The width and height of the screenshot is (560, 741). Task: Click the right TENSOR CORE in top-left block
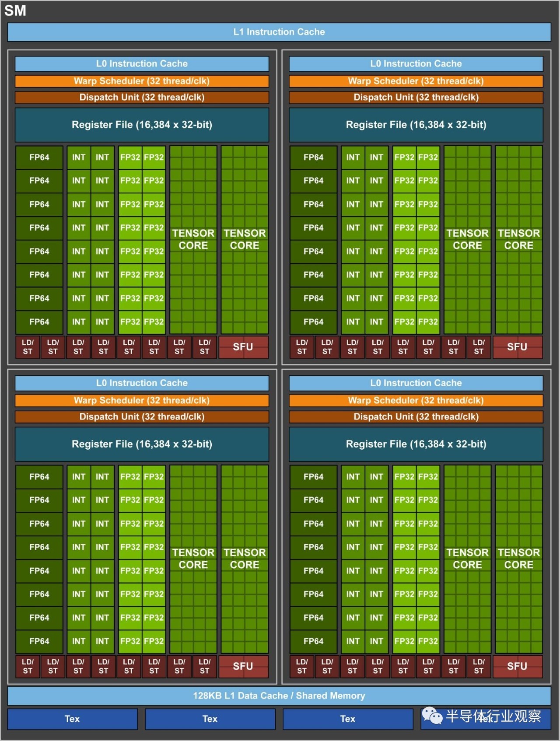[245, 240]
